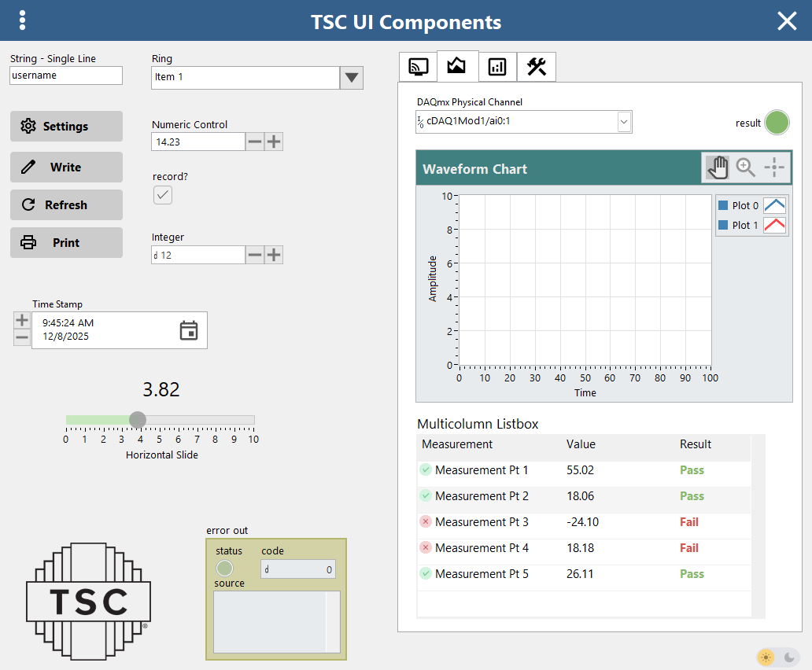Click the Plot 1 red line swatch
The image size is (812, 670).
tap(775, 225)
